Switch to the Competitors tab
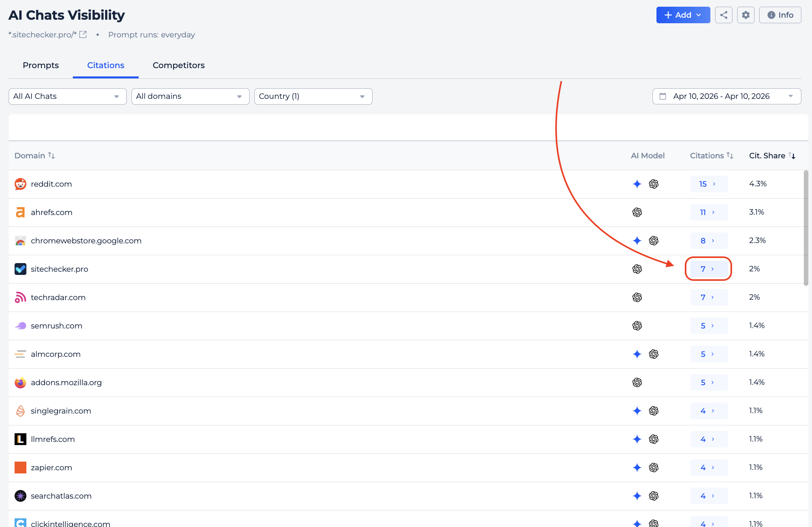This screenshot has height=527, width=812. click(178, 65)
